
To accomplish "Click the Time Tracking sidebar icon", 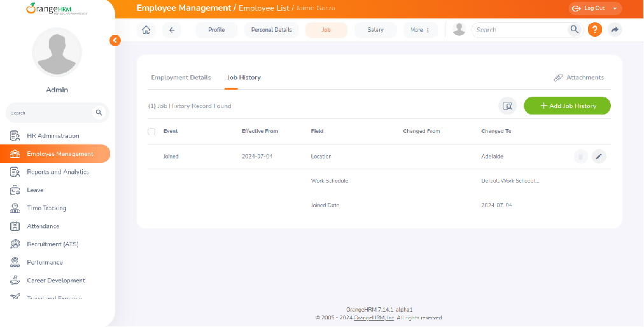I will 15,208.
